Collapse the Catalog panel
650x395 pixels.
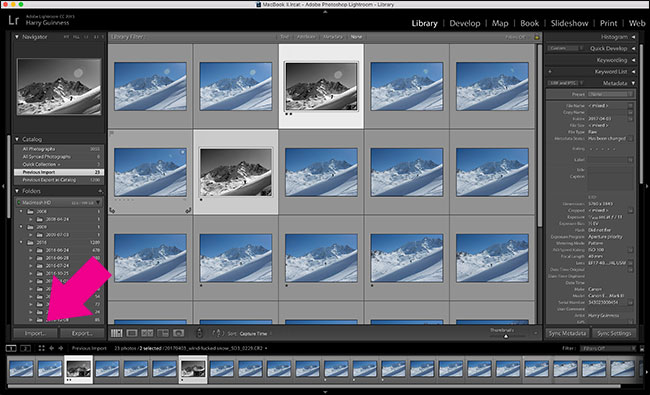(x=17, y=139)
